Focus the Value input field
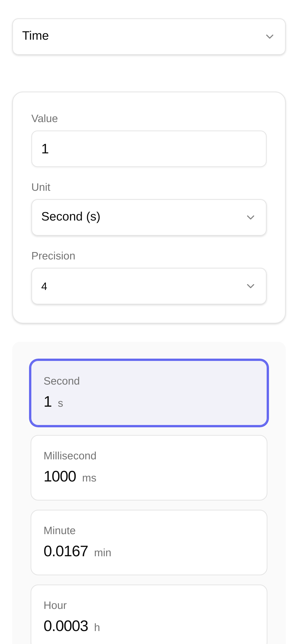This screenshot has height=644, width=298. point(149,149)
